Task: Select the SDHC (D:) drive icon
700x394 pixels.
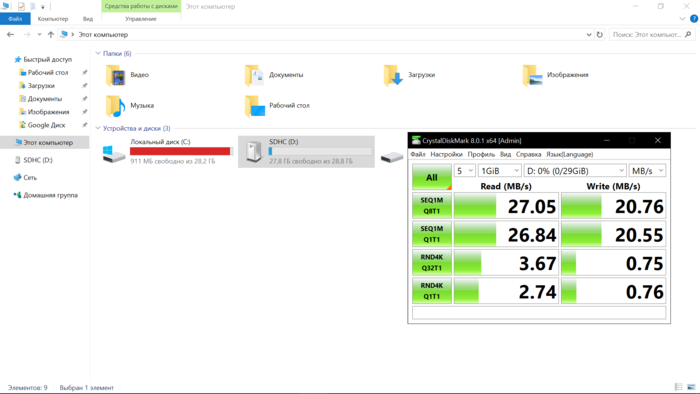Action: tap(254, 152)
